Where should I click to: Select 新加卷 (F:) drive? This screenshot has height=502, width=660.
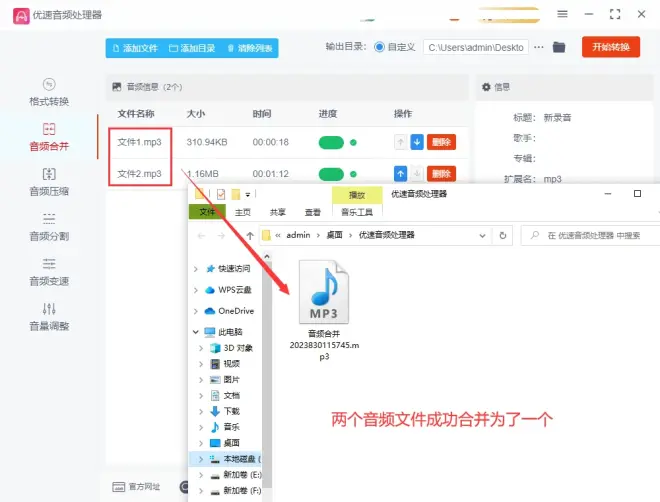click(x=237, y=491)
